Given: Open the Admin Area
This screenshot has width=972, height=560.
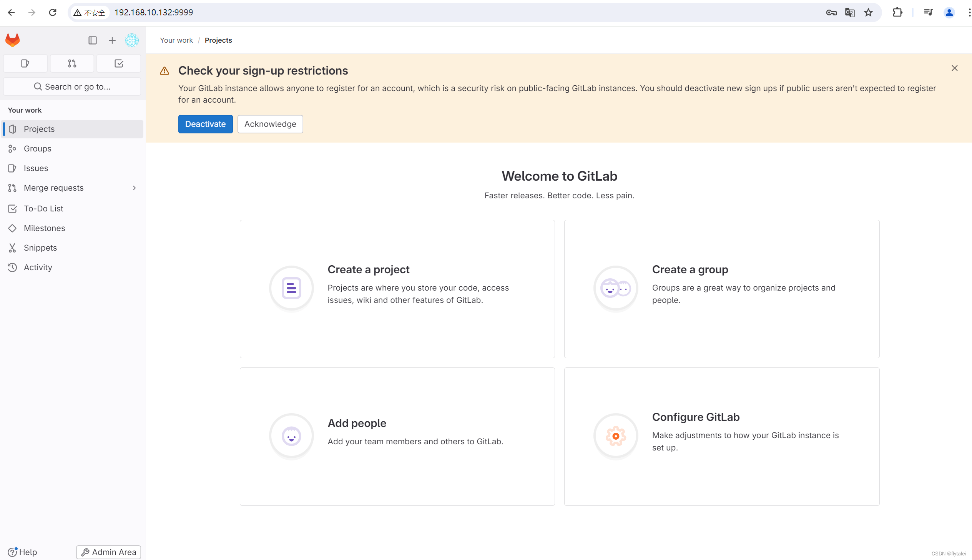Looking at the screenshot, I should (109, 552).
